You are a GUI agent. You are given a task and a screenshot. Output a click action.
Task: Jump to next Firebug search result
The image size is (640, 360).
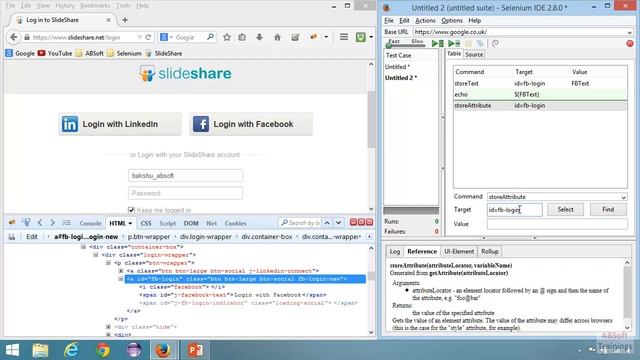(x=338, y=223)
